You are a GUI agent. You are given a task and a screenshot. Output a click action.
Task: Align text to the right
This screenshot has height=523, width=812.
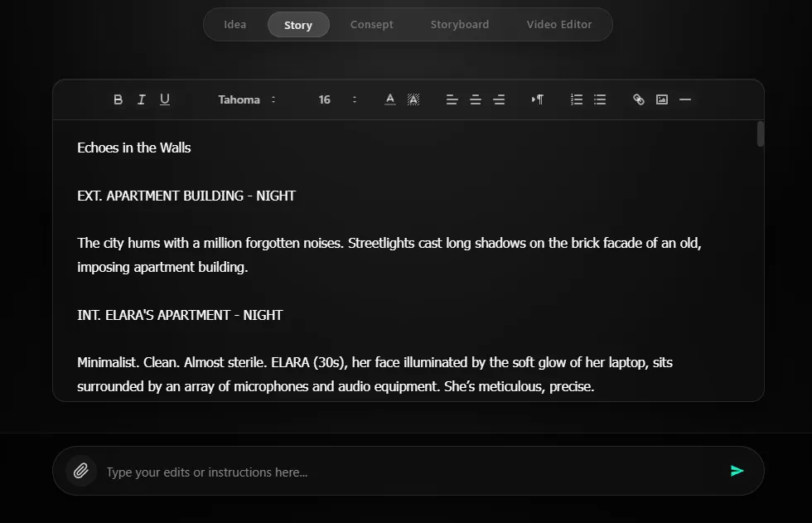499,99
